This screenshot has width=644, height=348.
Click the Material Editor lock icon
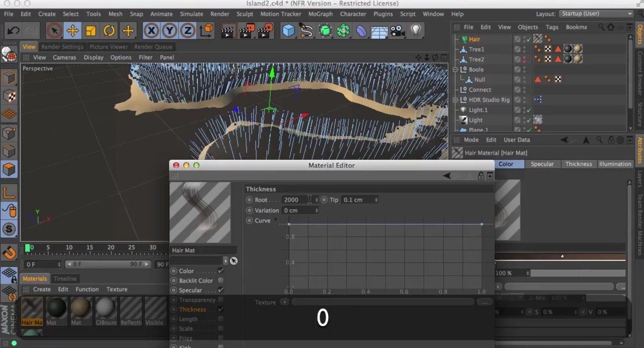(481, 176)
